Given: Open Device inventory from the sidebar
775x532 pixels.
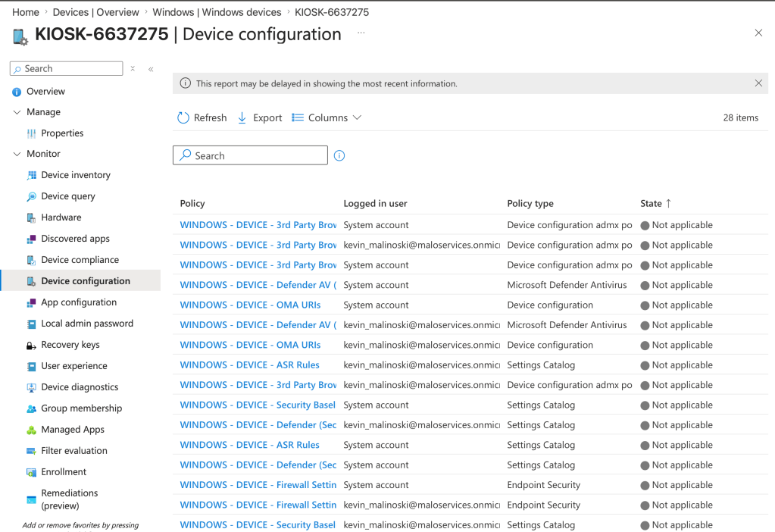Looking at the screenshot, I should (x=76, y=175).
